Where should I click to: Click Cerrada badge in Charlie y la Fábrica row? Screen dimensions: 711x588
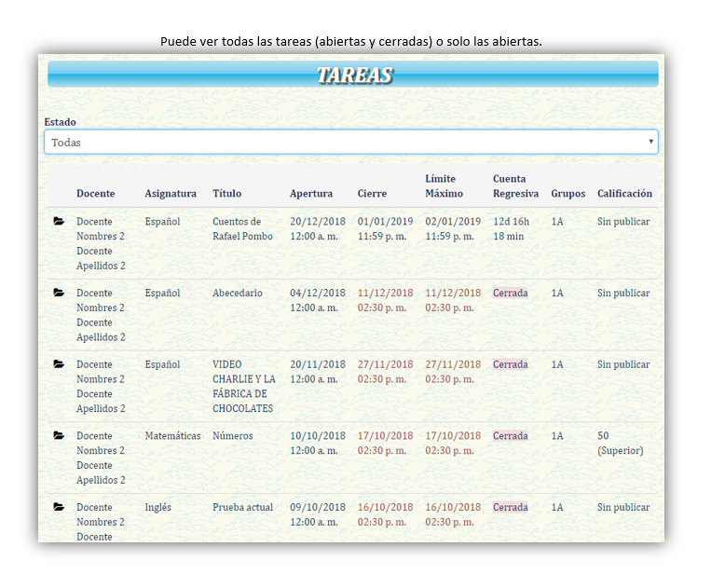pos(510,364)
